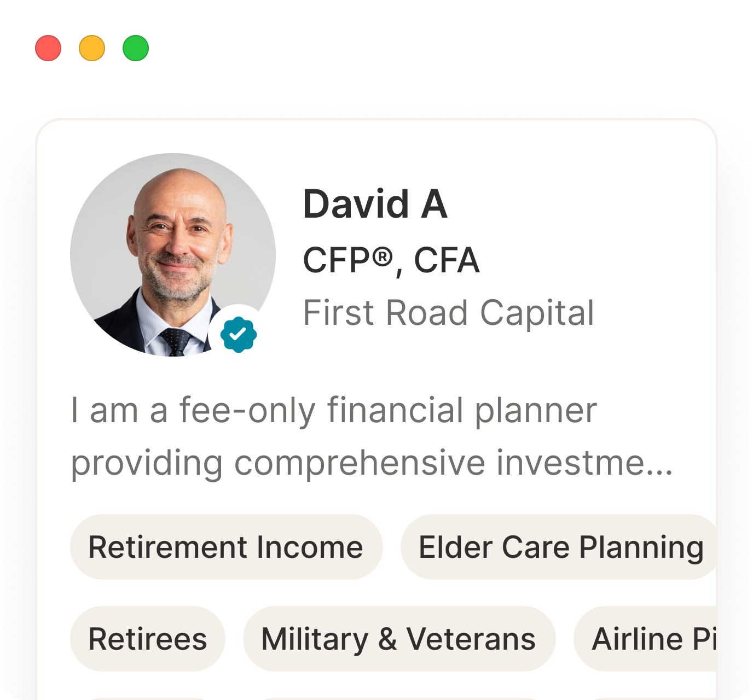The image size is (753, 700).
Task: Choose the Military & Veterans tag
Action: pos(399,639)
